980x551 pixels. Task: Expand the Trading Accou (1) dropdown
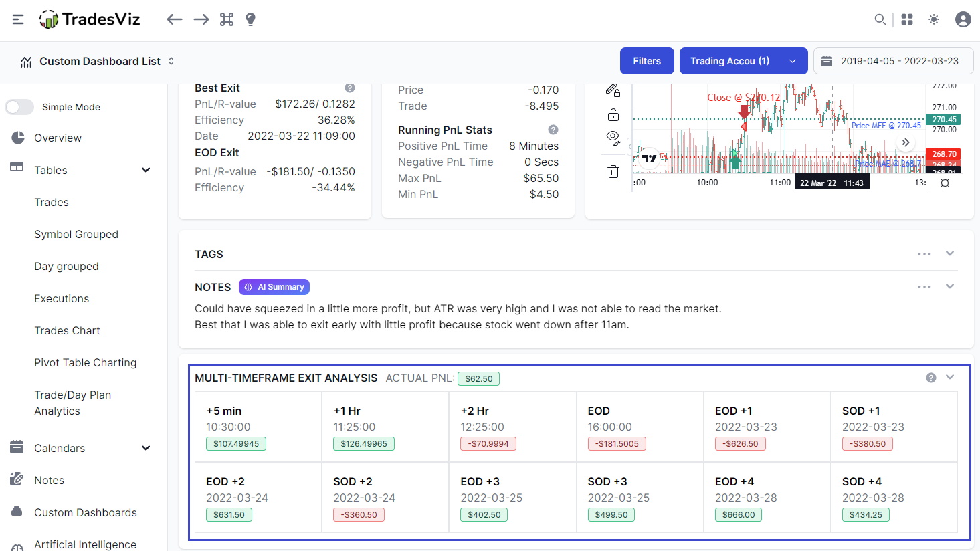point(743,61)
